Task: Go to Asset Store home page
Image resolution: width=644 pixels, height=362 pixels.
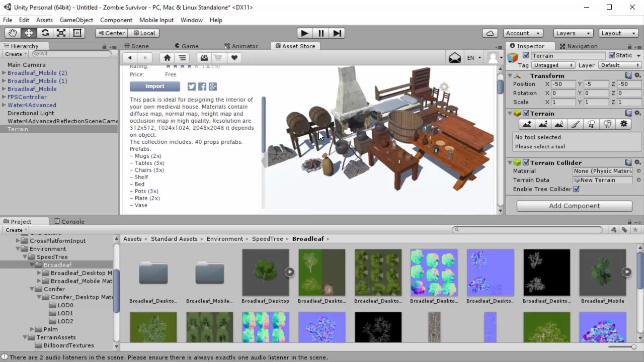Action: pyautogui.click(x=167, y=58)
